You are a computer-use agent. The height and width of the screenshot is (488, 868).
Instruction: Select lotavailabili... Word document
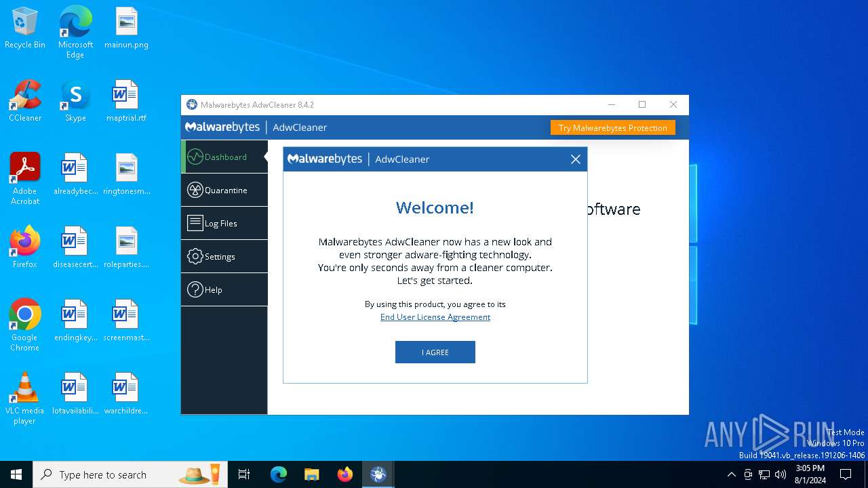coord(75,394)
